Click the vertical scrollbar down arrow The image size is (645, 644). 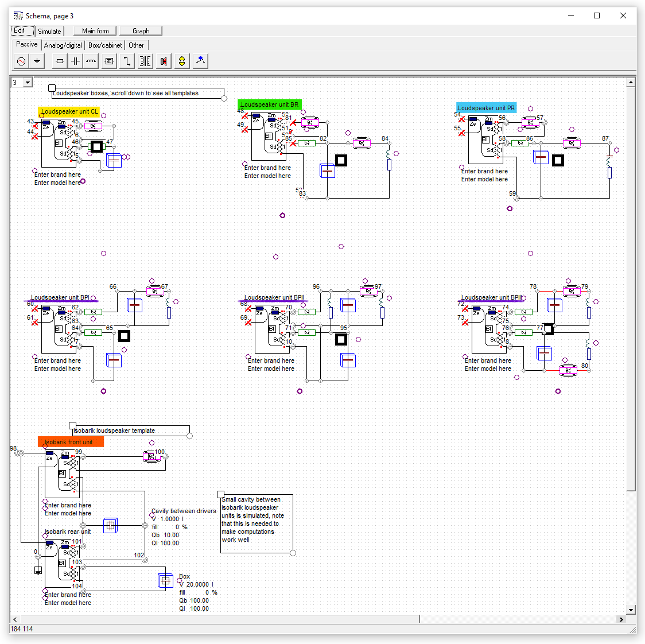(631, 610)
